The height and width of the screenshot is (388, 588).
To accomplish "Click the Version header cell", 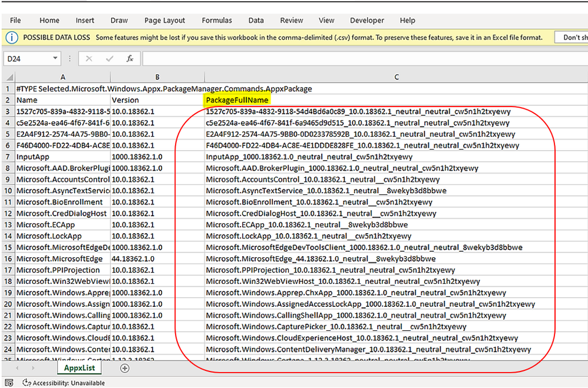I will click(x=157, y=100).
